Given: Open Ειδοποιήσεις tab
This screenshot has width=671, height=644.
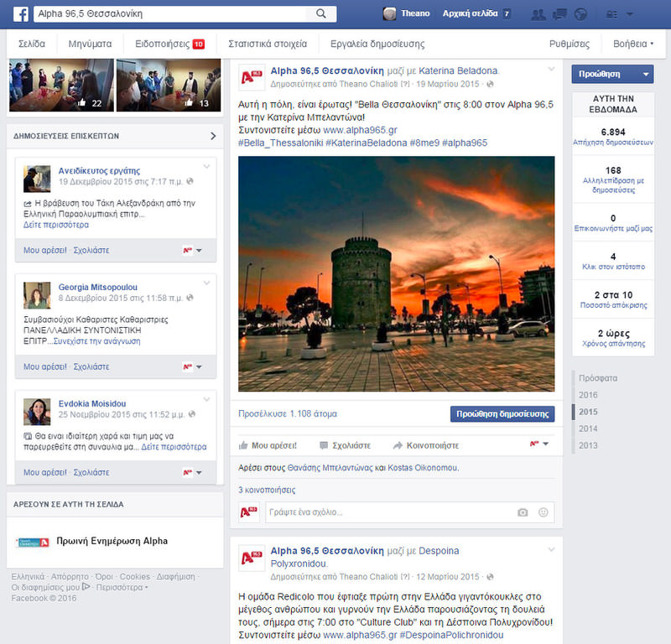Looking at the screenshot, I should pyautogui.click(x=170, y=44).
